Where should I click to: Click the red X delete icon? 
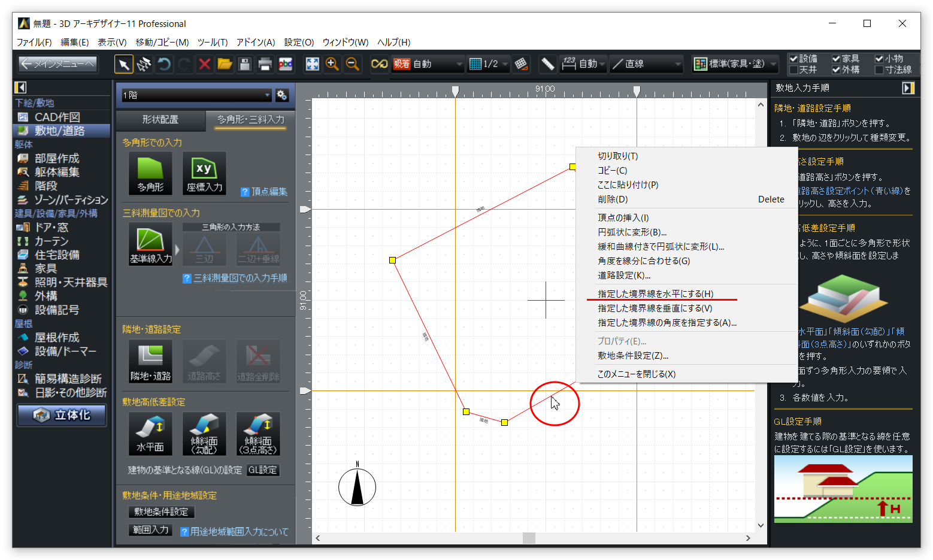pyautogui.click(x=205, y=64)
